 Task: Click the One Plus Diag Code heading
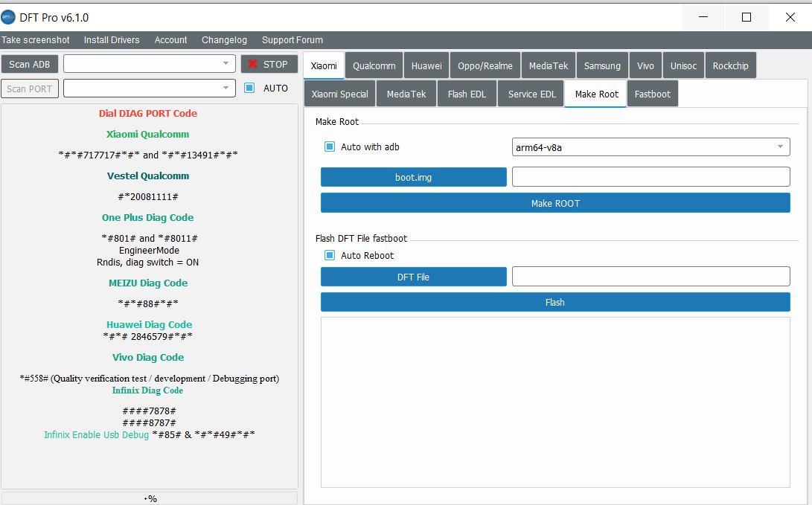(x=147, y=217)
